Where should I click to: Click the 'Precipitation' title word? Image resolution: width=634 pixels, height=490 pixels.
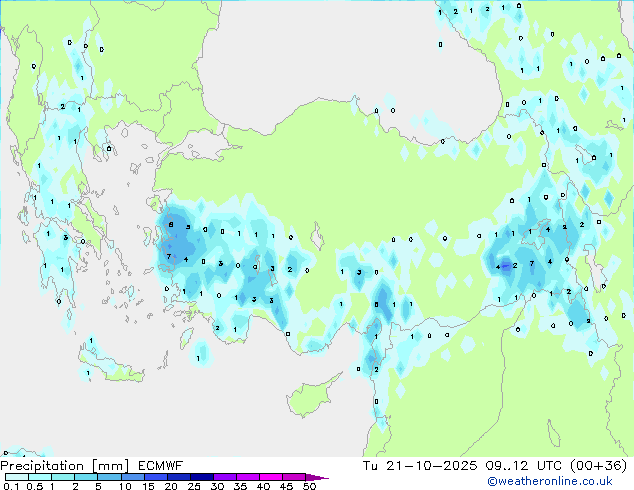coord(42,466)
